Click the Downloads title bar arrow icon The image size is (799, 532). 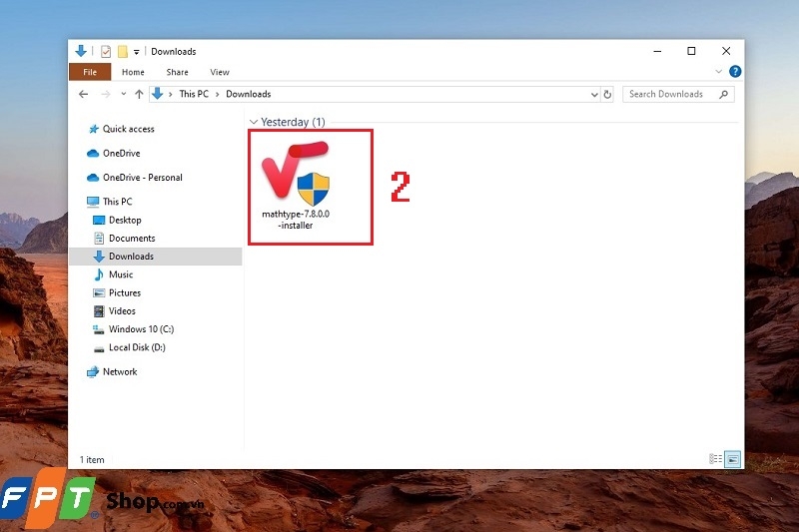(81, 51)
